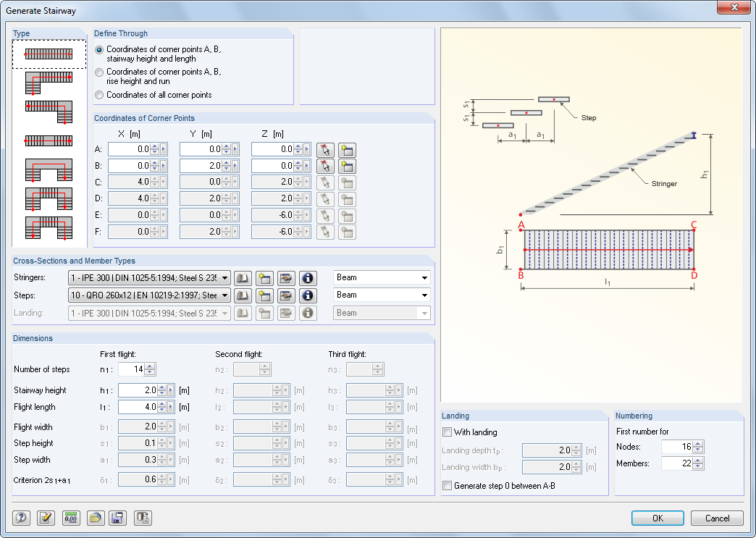The width and height of the screenshot is (756, 538).
Task: Create new cross-section for Stringers
Action: pos(264,278)
